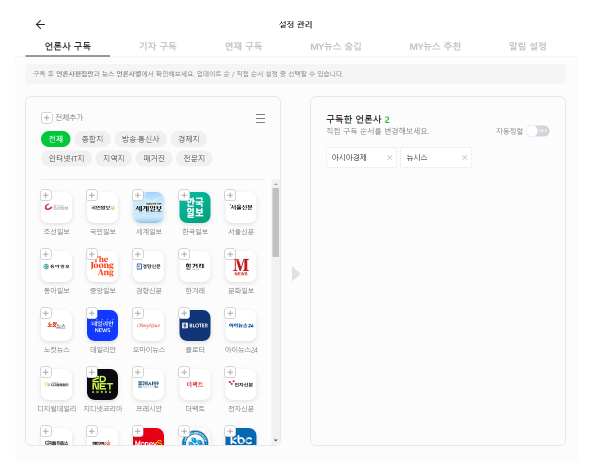
Task: Select the MY뉴스 추천 tab
Action: pyautogui.click(x=435, y=47)
